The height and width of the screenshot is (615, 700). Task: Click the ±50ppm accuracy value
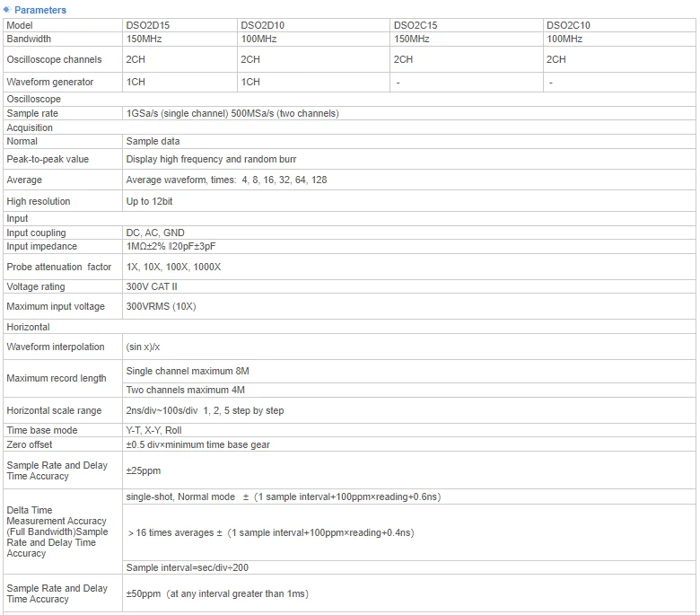pos(217,593)
